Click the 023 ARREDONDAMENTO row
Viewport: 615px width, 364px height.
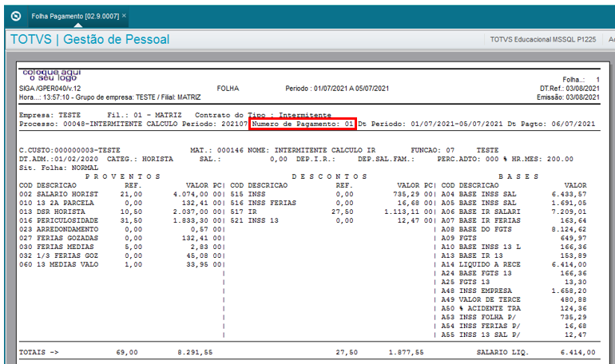[x=121, y=229]
